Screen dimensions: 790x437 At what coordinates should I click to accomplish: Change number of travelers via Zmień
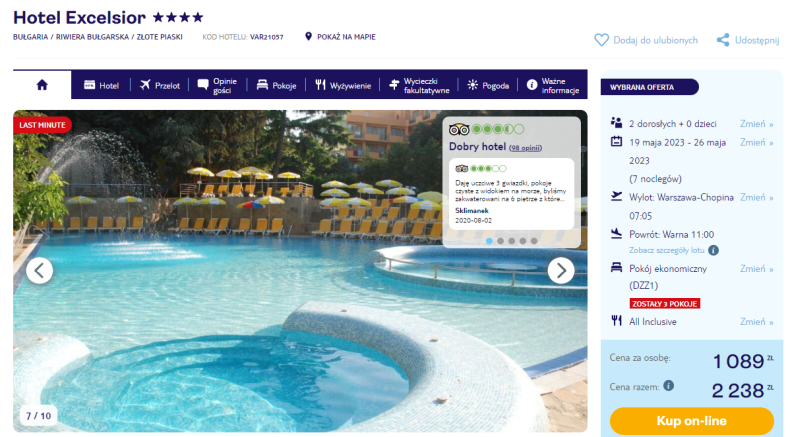pyautogui.click(x=756, y=123)
